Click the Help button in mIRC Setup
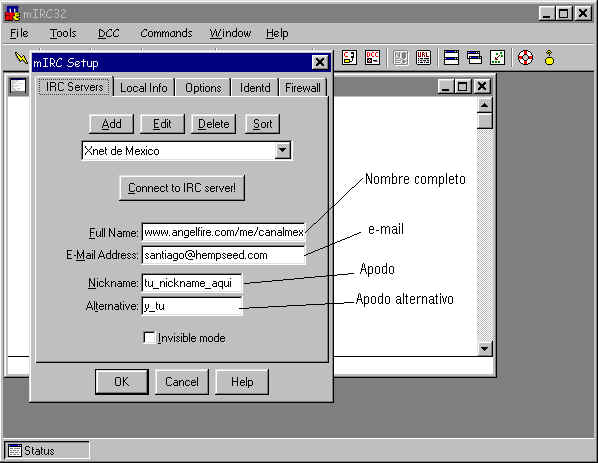 [x=242, y=381]
